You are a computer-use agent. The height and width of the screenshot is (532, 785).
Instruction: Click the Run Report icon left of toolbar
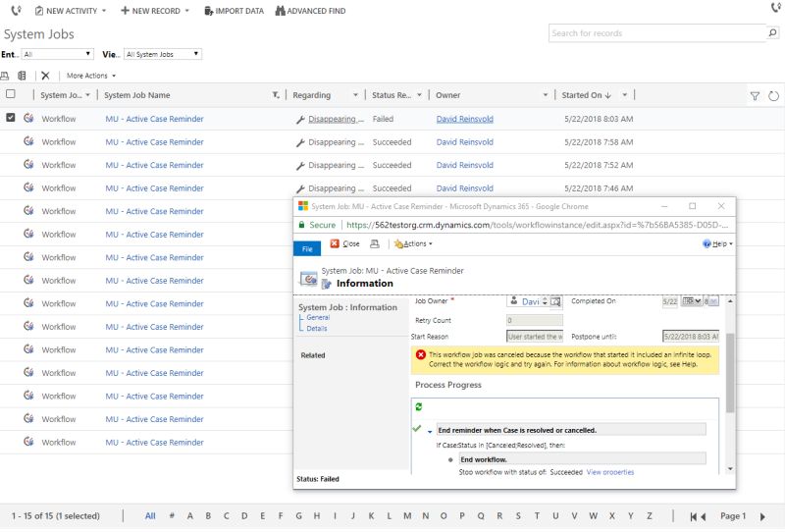click(5, 76)
